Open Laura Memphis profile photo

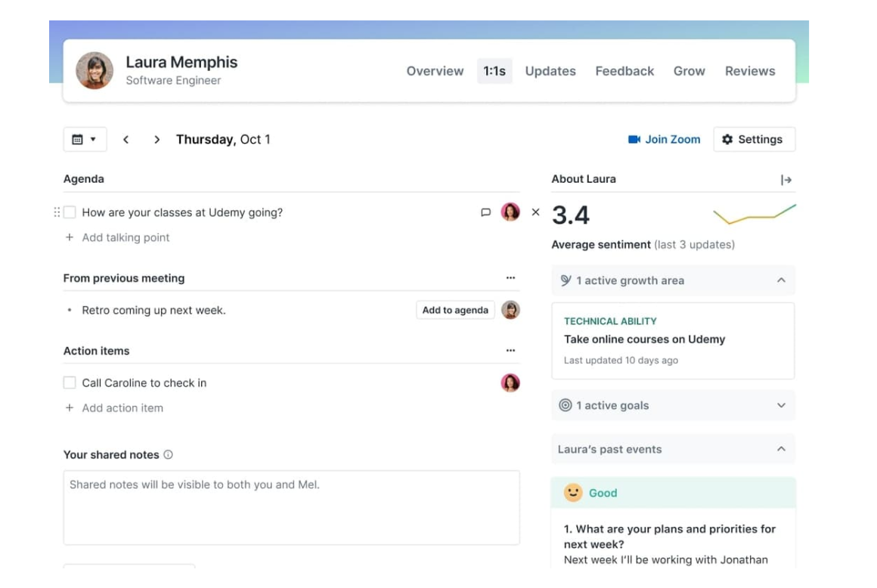click(x=95, y=71)
